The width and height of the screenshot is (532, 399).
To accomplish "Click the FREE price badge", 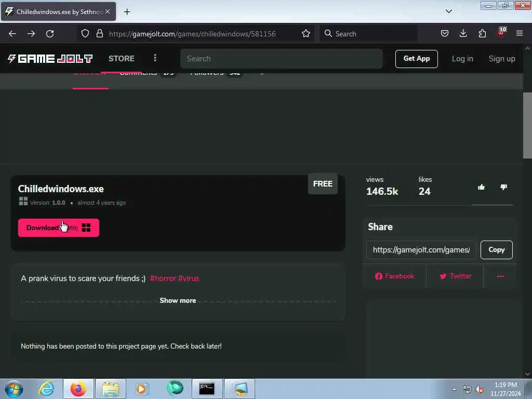I will (x=323, y=184).
